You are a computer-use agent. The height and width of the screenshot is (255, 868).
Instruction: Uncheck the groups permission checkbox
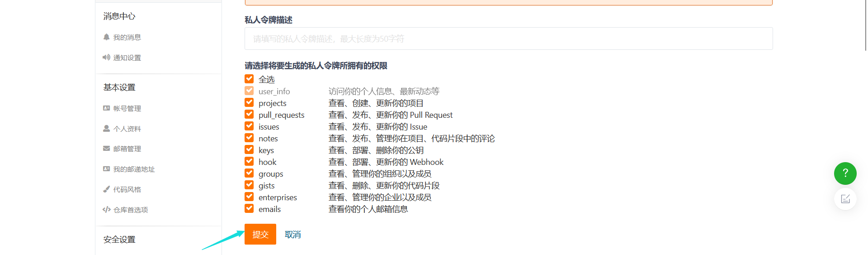(249, 173)
